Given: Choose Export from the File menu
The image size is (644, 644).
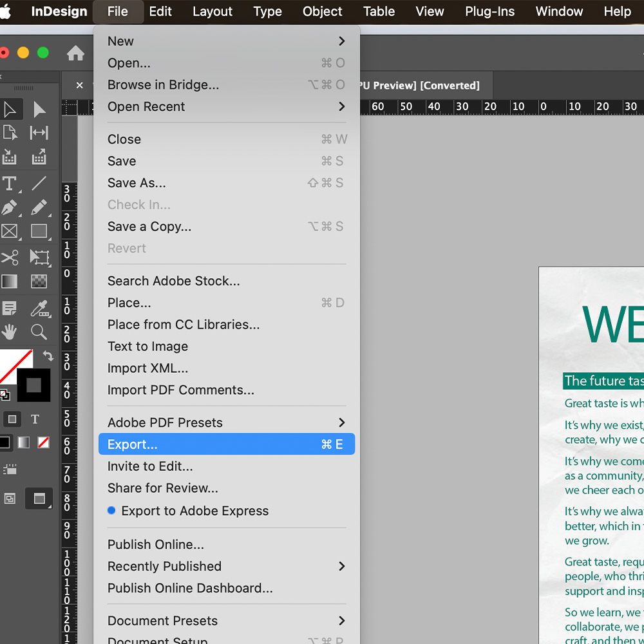Looking at the screenshot, I should (227, 444).
